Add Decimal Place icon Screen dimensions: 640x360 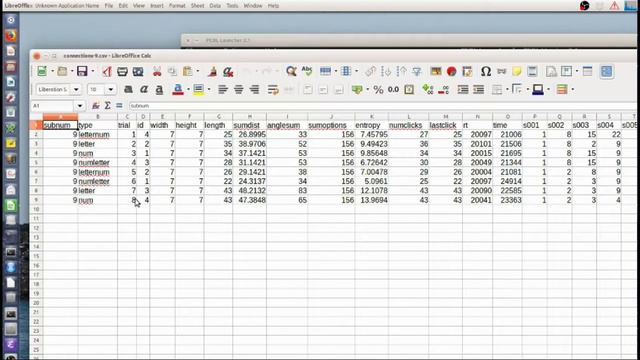coord(428,89)
